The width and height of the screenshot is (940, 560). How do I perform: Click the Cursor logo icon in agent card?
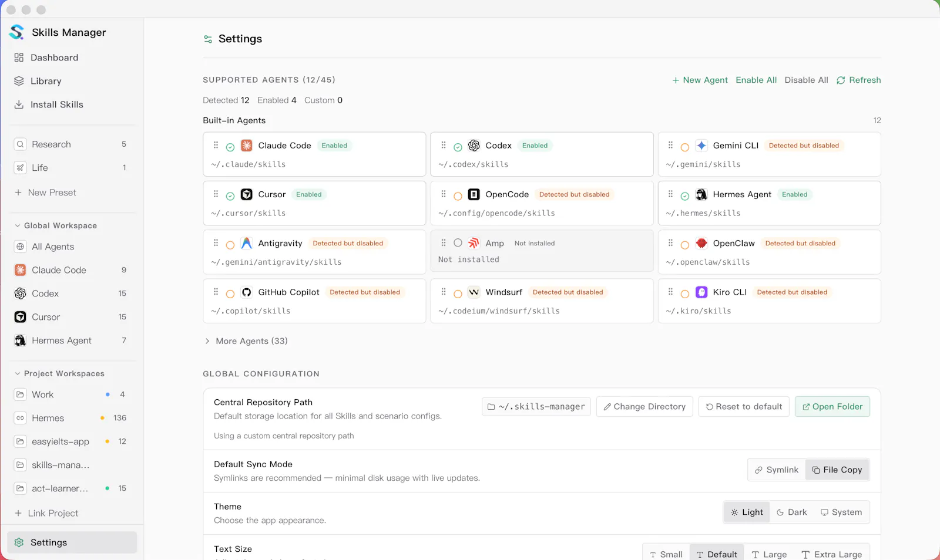(x=247, y=194)
